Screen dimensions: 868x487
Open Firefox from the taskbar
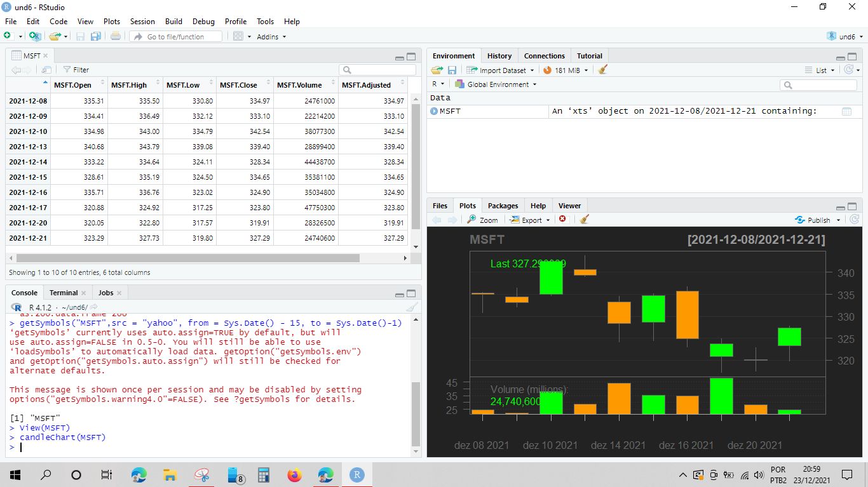click(x=294, y=475)
